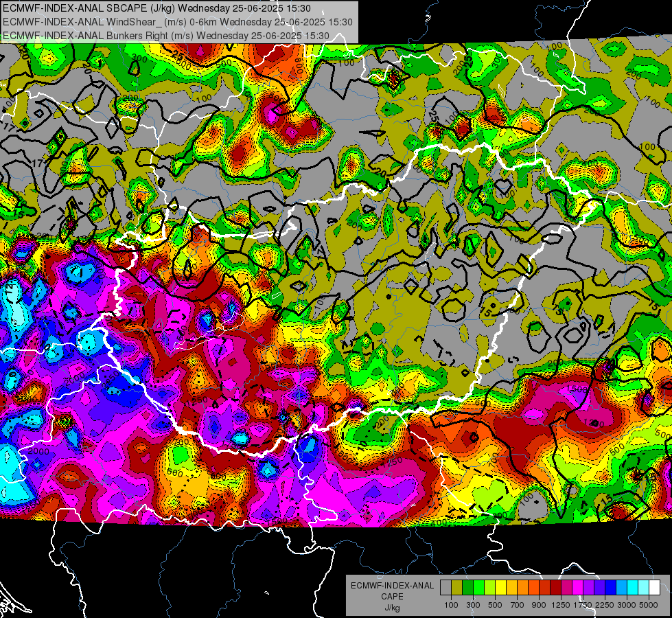The image size is (672, 618).
Task: Select the amber-gold legend swatch
Action: [x=511, y=587]
